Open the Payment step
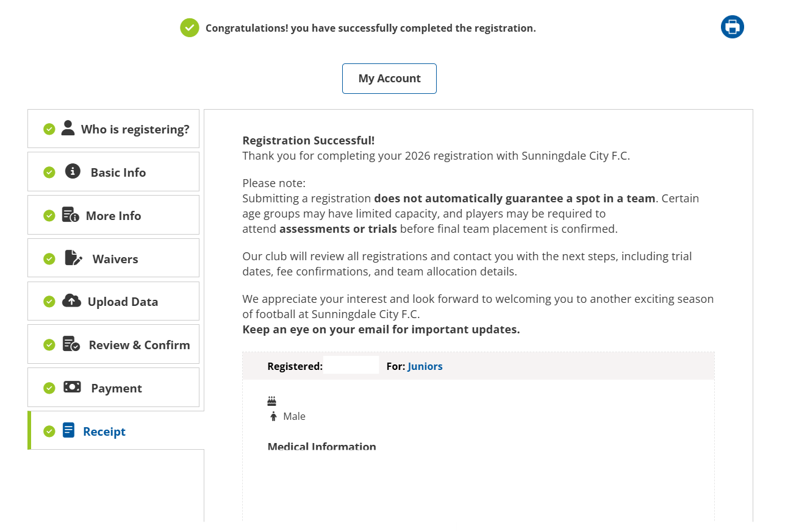This screenshot has height=532, width=810. pos(116,388)
